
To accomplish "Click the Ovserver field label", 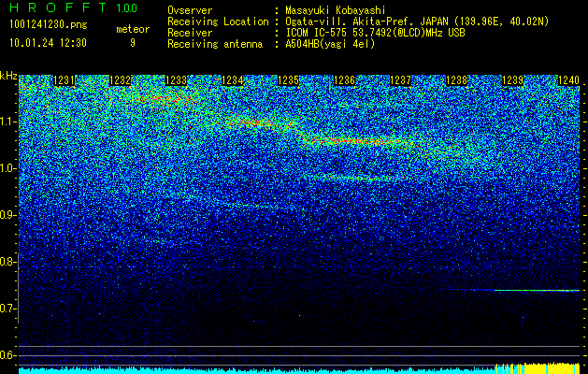I will [190, 10].
